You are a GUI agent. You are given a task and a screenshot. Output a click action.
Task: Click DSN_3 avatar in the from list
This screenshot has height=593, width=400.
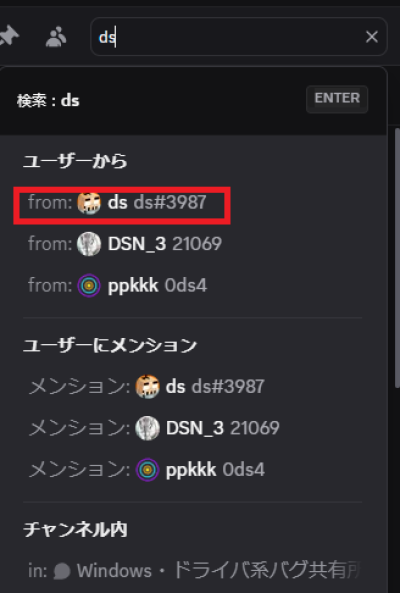click(89, 244)
